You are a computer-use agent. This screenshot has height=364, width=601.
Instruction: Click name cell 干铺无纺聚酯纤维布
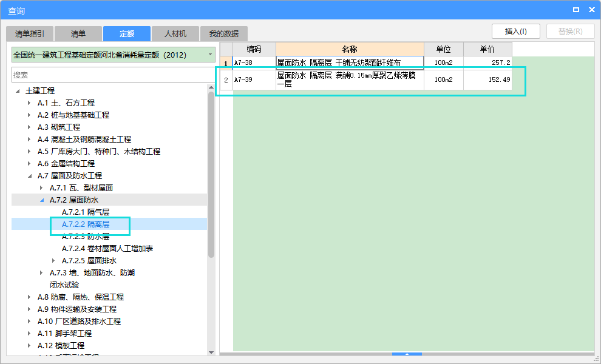(x=350, y=63)
